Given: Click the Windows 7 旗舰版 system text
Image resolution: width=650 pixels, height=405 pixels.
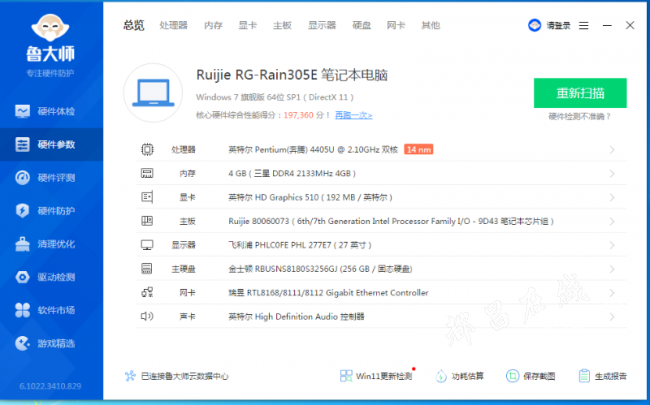Looking at the screenshot, I should pos(275,97).
